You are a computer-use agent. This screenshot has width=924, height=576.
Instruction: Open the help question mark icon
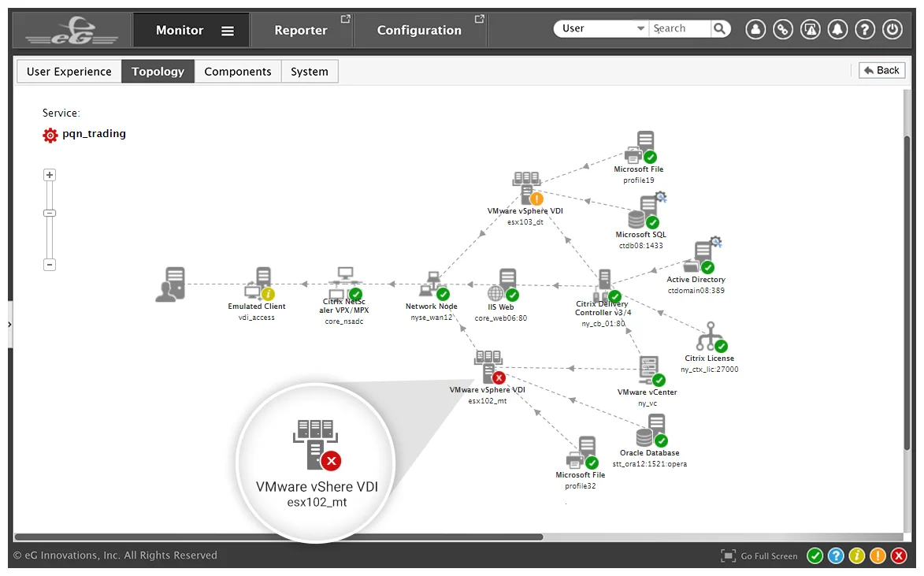coord(865,29)
